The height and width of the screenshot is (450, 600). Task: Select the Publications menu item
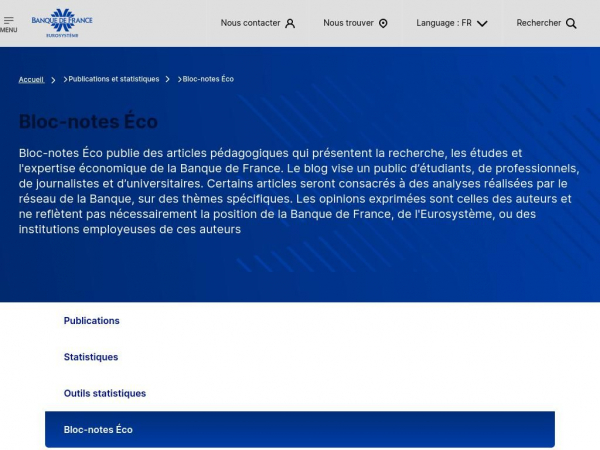[91, 321]
